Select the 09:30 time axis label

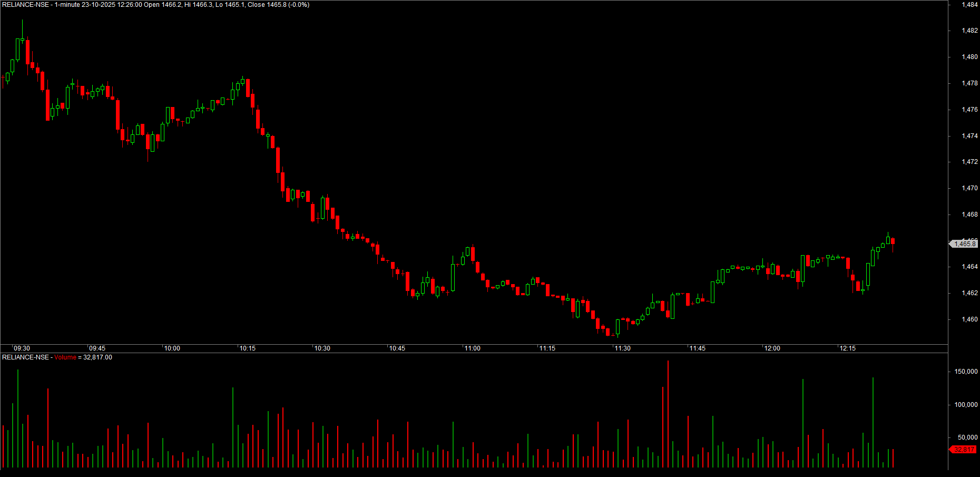(22, 348)
